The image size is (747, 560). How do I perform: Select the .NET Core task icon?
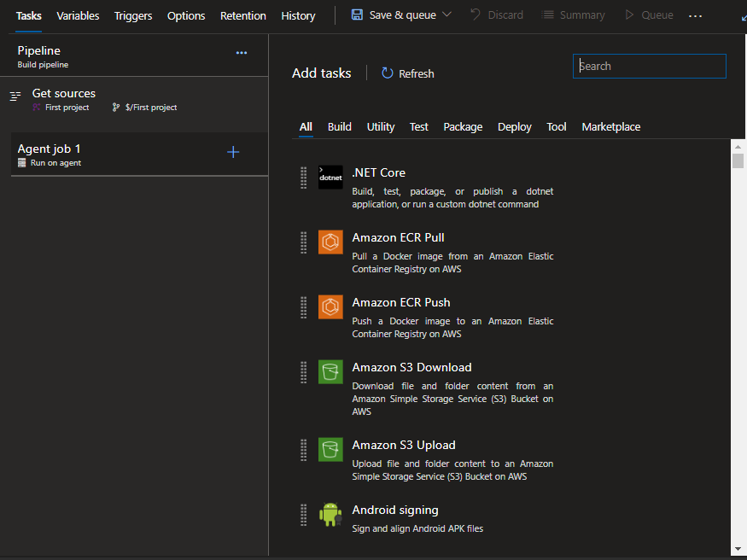[330, 177]
